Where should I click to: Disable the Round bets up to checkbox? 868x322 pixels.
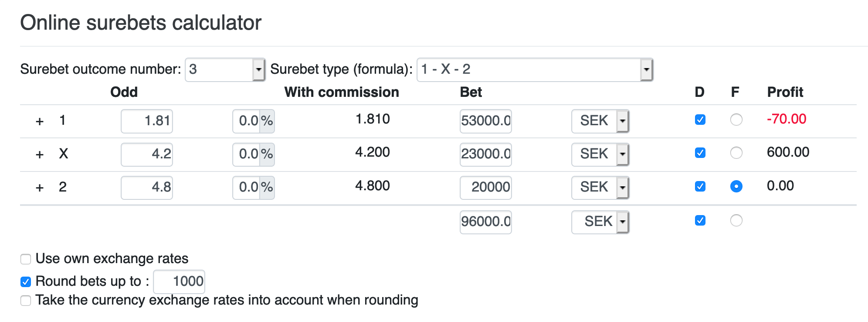pyautogui.click(x=26, y=281)
